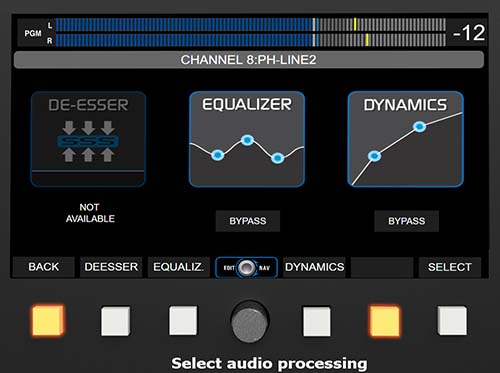Click the CHANNEL 8:PH-LINE2 title bar

click(249, 60)
